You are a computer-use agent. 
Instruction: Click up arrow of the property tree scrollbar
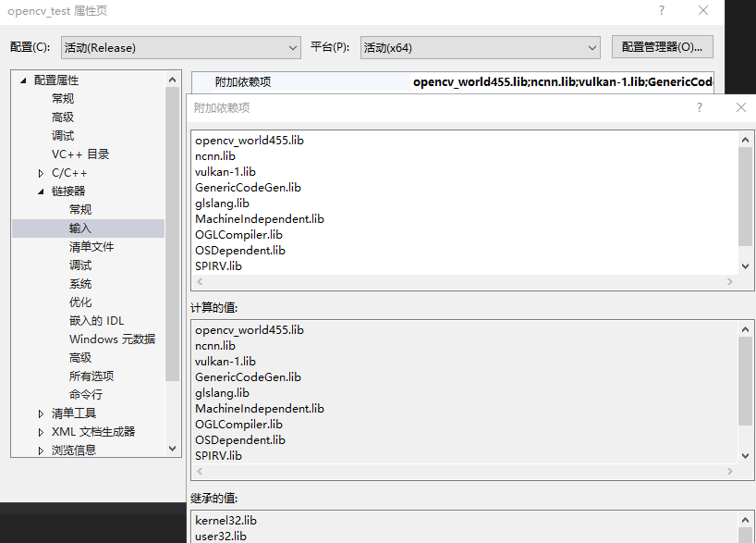pos(173,80)
